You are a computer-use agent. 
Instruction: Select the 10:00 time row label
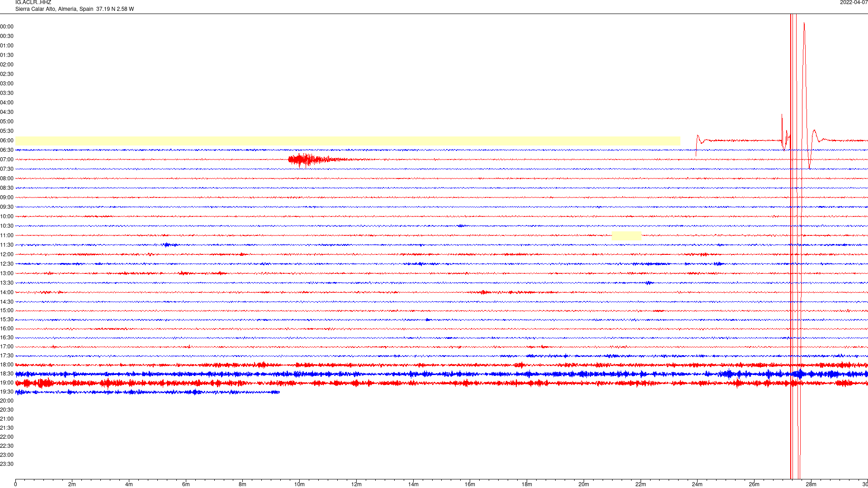coord(7,216)
